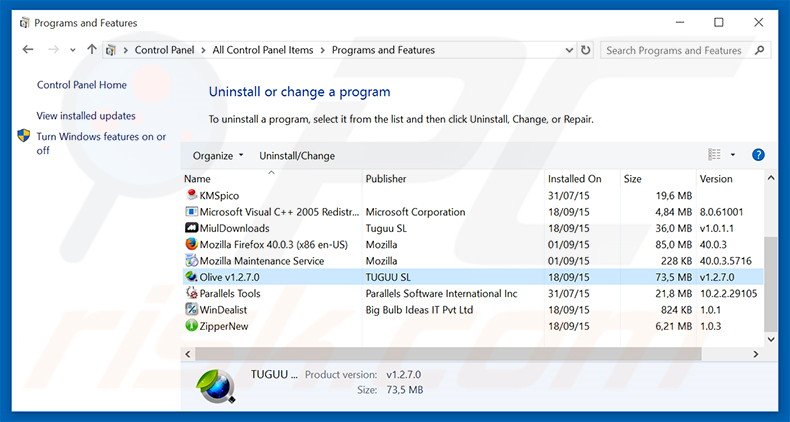
Task: Click the vertical scrollbar thumb
Action: click(770, 285)
